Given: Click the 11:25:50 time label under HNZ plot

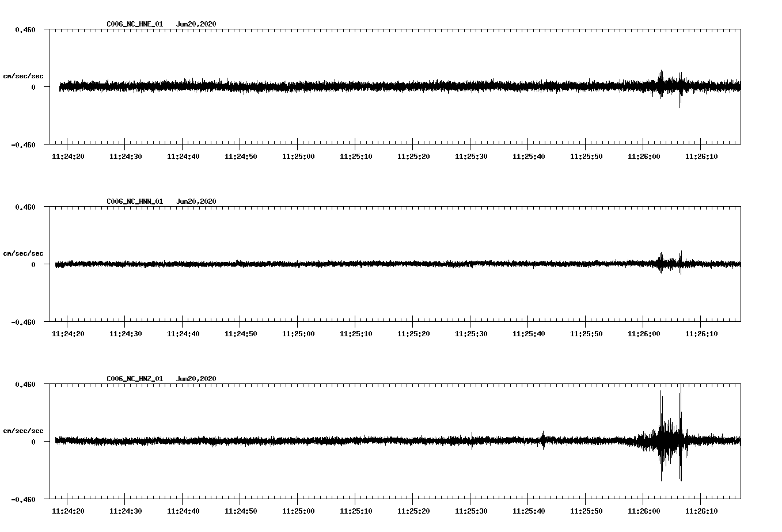Looking at the screenshot, I should click(586, 511).
